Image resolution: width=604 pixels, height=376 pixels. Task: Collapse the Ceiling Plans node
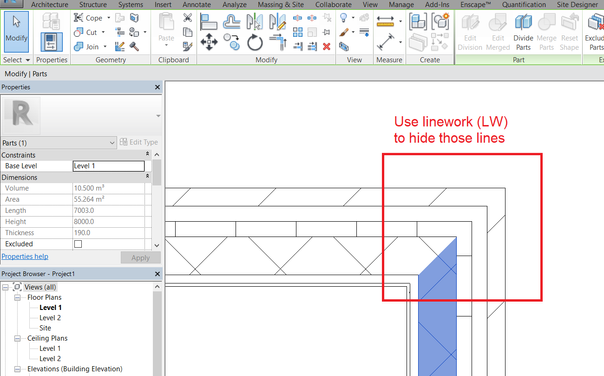point(17,338)
